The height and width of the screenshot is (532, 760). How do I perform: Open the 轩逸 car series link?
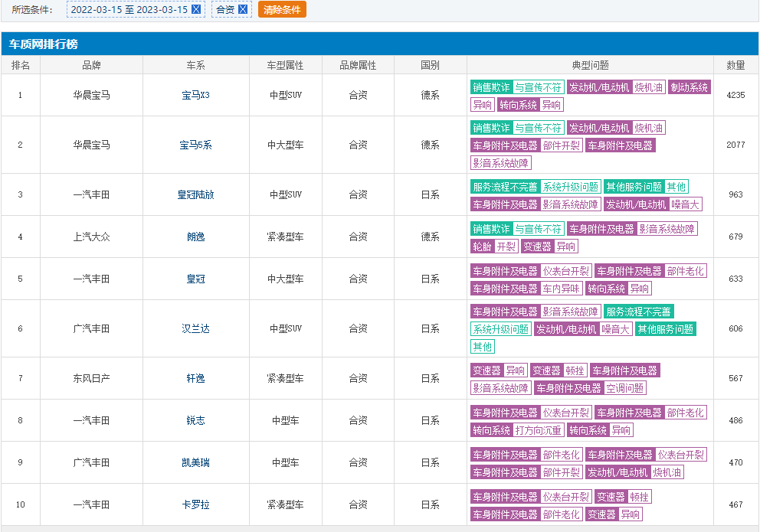[x=195, y=378]
